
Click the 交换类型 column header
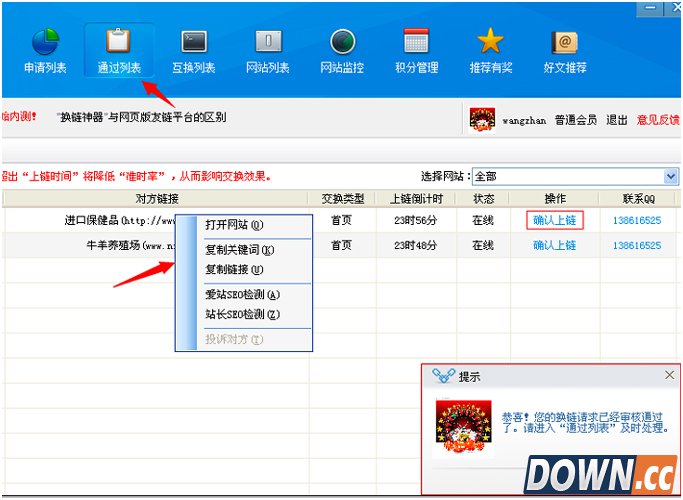(342, 199)
